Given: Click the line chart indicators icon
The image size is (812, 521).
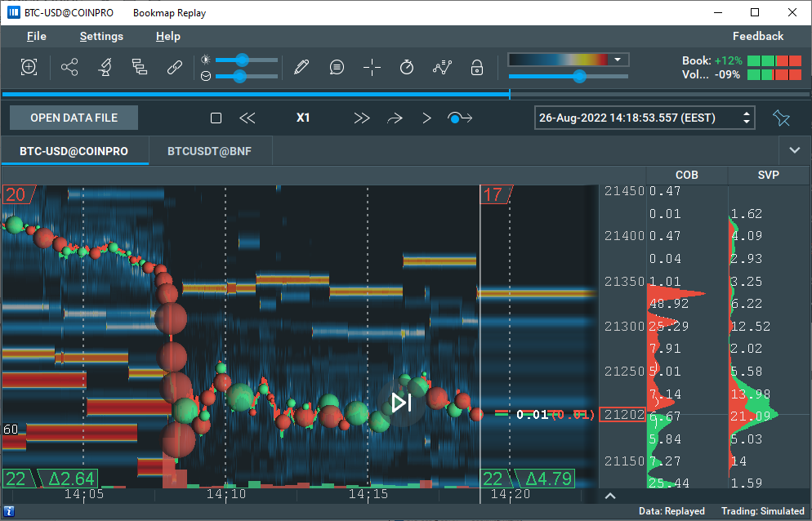Looking at the screenshot, I should (x=442, y=68).
